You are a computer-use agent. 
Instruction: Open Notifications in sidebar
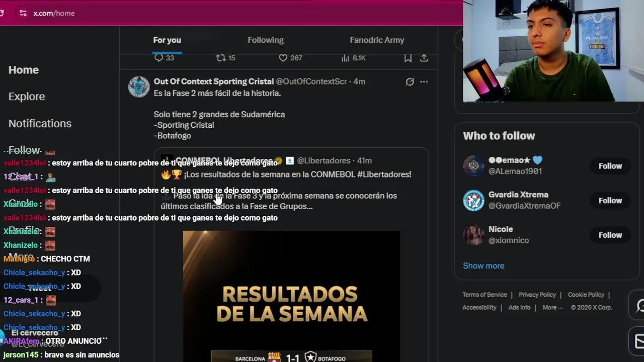[x=40, y=123]
